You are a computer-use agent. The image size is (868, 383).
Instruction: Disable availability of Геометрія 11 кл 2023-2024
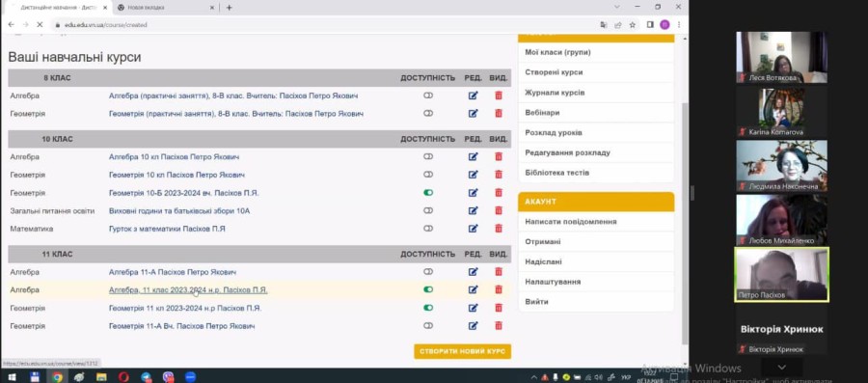pyautogui.click(x=428, y=308)
